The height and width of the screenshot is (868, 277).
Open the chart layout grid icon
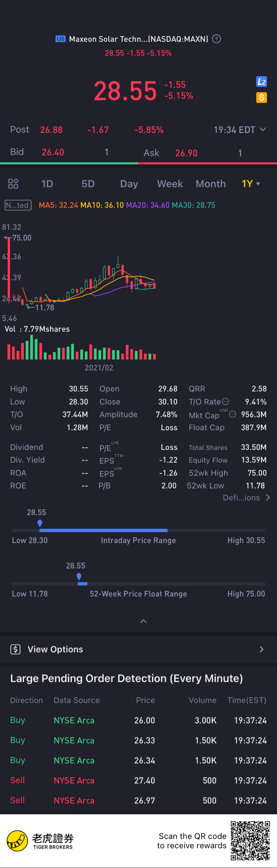pos(13,184)
